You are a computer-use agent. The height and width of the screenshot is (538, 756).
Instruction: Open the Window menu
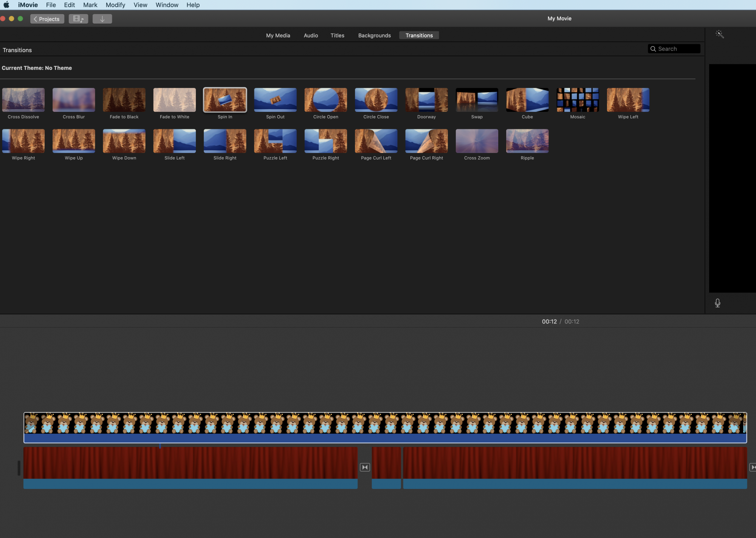click(167, 5)
